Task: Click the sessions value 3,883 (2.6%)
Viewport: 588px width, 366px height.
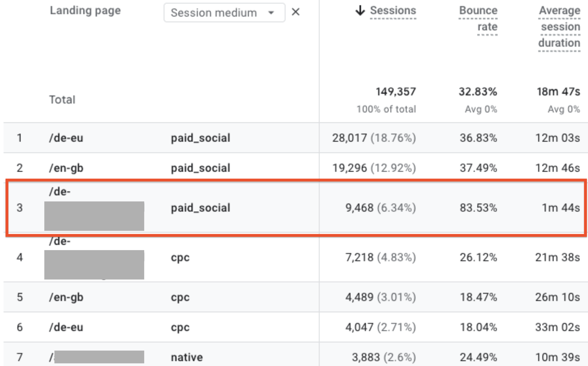Action: click(384, 357)
